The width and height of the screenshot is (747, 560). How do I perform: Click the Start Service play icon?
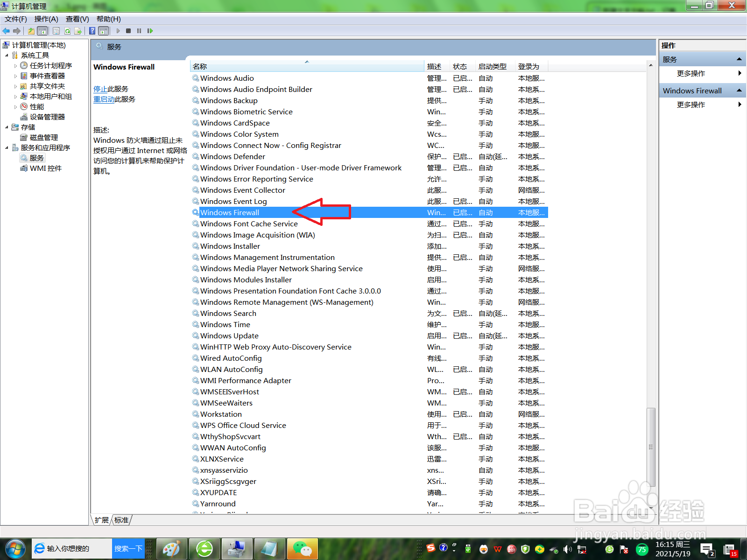118,31
